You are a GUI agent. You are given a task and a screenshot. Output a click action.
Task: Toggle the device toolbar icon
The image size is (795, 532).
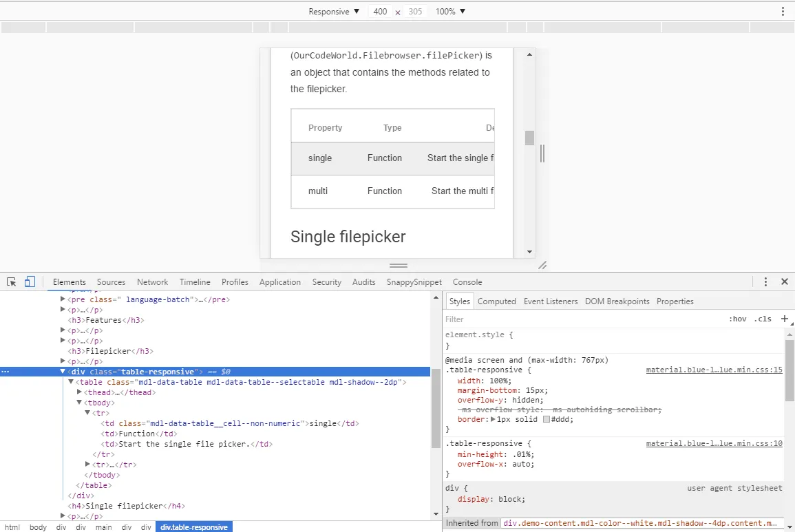point(30,282)
